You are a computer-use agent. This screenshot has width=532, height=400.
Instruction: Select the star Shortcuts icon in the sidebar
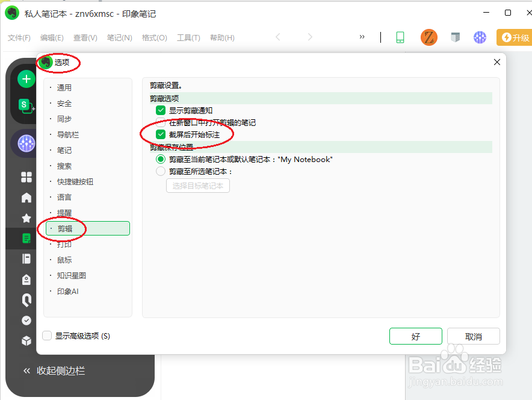(25, 218)
